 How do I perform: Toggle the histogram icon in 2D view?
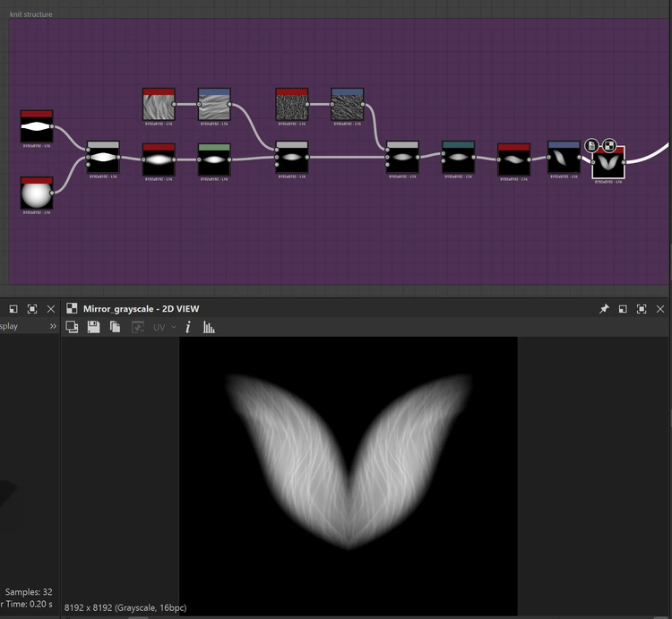(209, 327)
